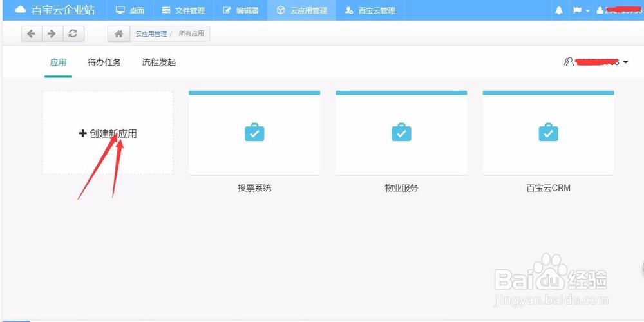Viewport: 644px width, 322px height.
Task: Click the 物业服务 app label
Action: click(401, 188)
